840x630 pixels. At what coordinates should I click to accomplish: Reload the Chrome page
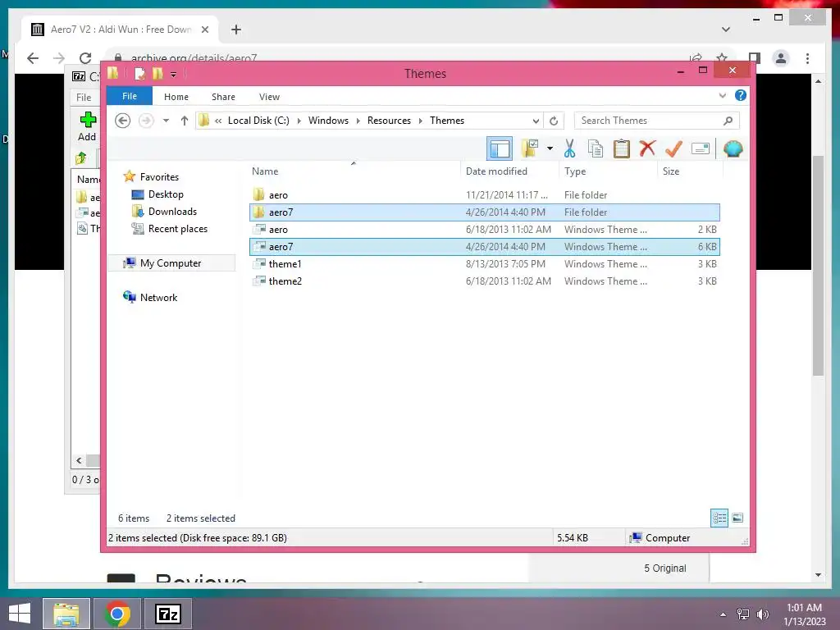point(84,58)
